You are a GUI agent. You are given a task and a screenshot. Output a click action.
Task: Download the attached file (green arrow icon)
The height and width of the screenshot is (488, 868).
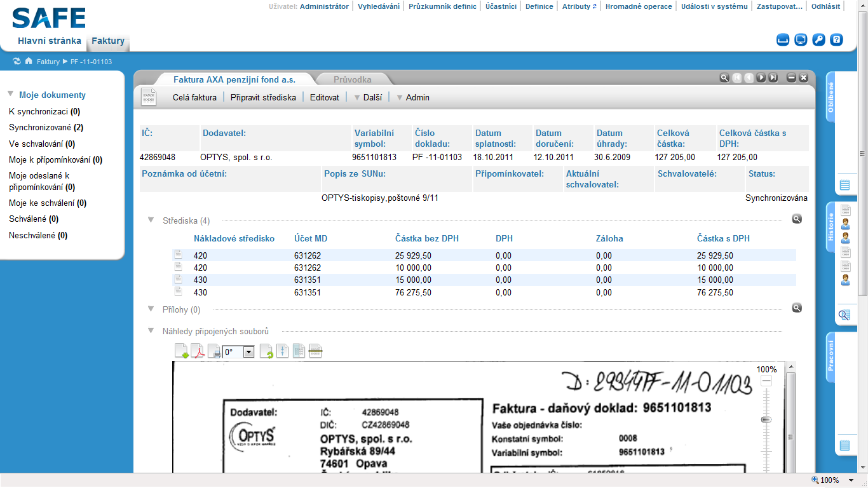coord(182,351)
